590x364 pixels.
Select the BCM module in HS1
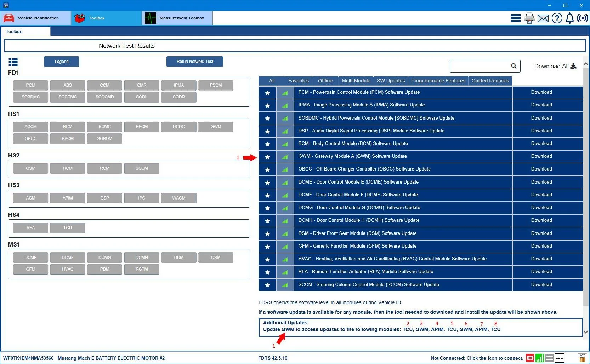pyautogui.click(x=68, y=127)
